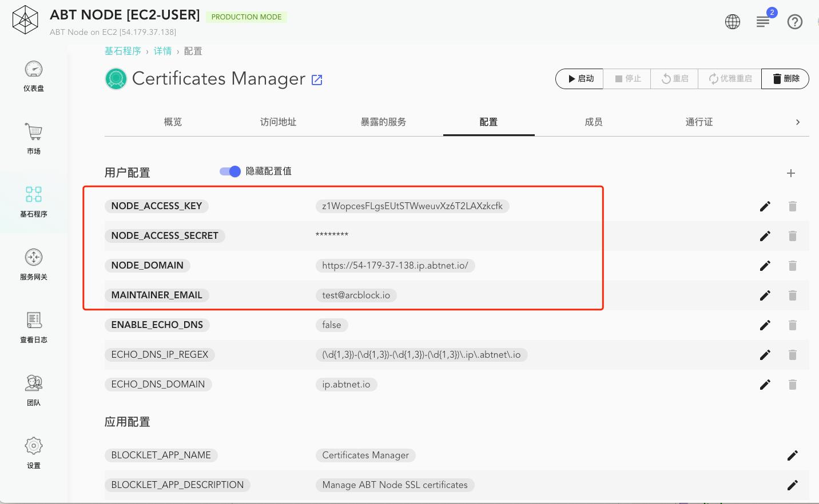Edit the NODE_ACCESS_KEY pencil icon
This screenshot has height=504, width=819.
click(x=765, y=206)
